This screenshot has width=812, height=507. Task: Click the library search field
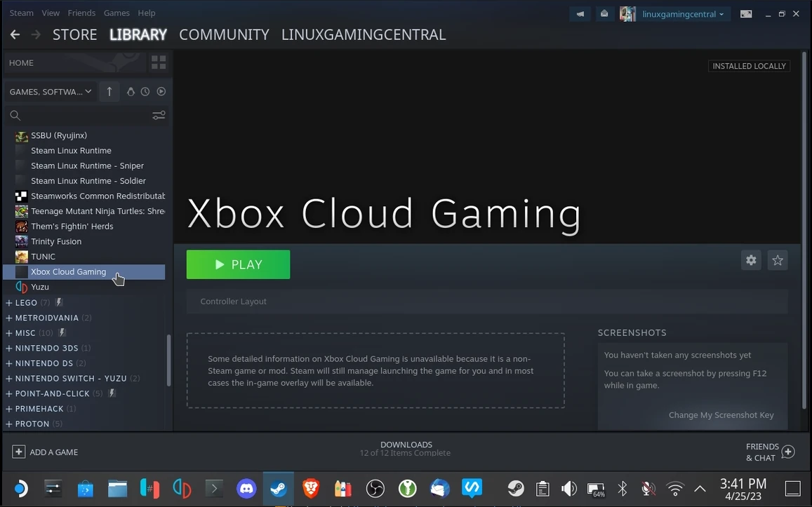coord(86,116)
